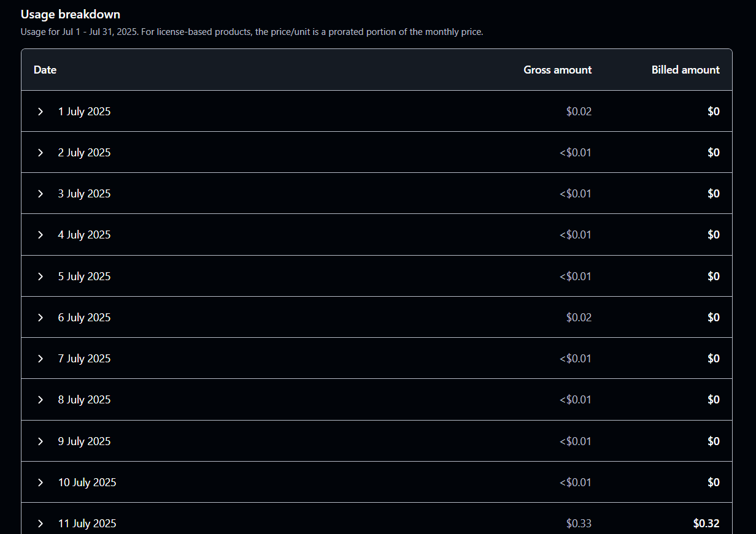Screen dimensions: 756x534
Task: Expand the 3 July 2025 usage details
Action: 40,194
